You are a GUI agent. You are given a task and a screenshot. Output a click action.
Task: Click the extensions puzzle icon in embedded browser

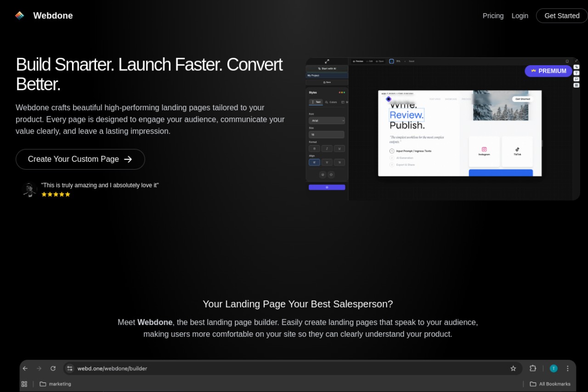point(533,369)
